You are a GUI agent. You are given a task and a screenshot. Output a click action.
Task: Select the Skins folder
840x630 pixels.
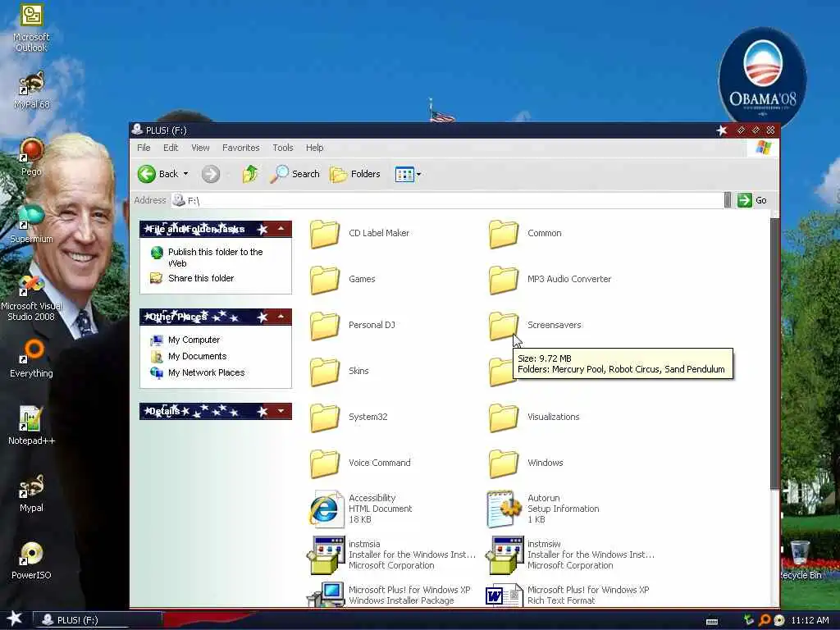(x=340, y=372)
